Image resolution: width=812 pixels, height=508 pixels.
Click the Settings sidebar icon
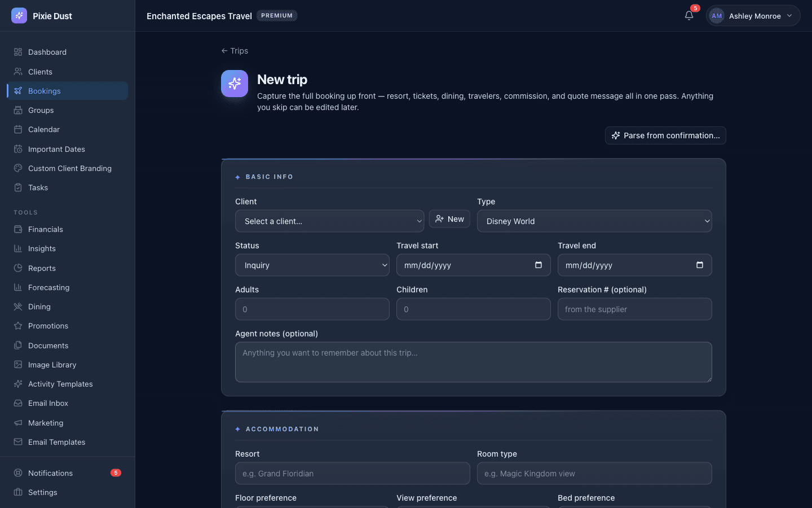(x=18, y=492)
